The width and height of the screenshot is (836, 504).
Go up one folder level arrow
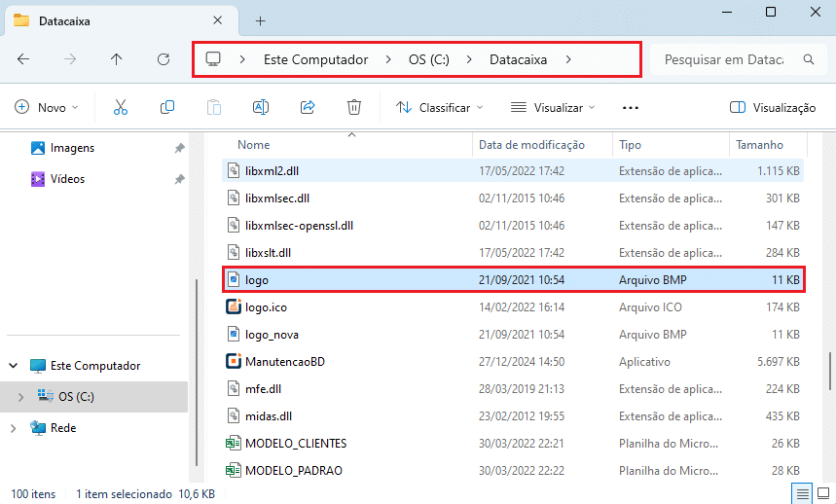click(x=117, y=59)
